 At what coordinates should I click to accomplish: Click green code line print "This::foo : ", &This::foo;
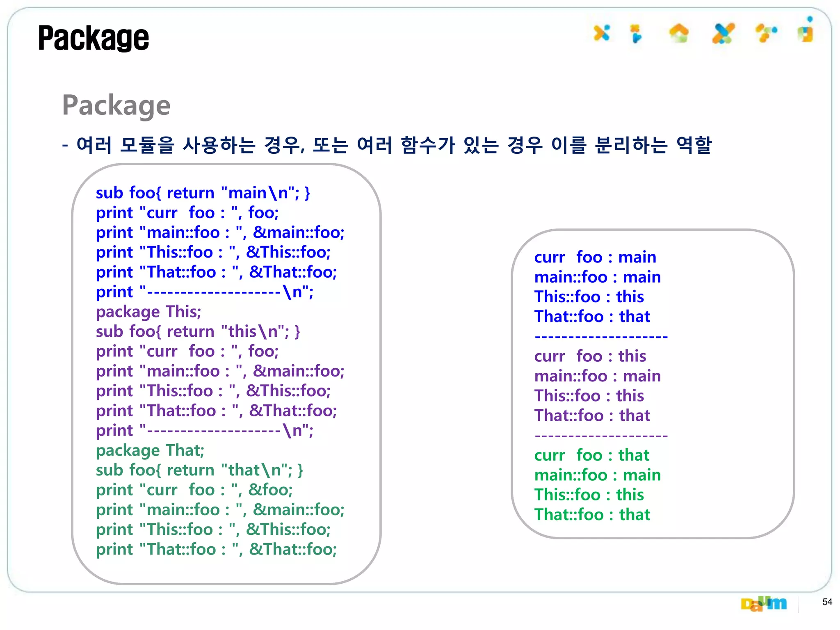pyautogui.click(x=213, y=530)
